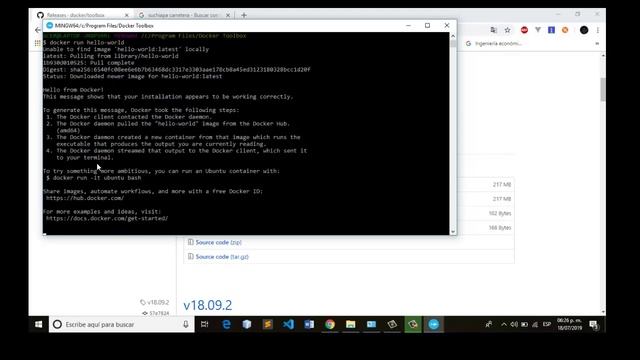Open Sublime Text from the taskbar
Screen dimensions: 640x360
(x=268, y=324)
